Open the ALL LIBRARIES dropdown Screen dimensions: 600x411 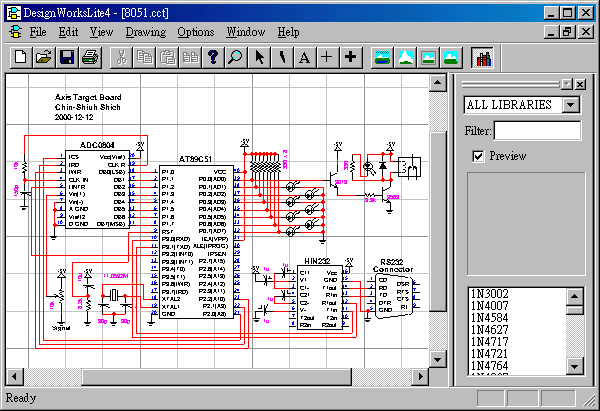(x=571, y=104)
